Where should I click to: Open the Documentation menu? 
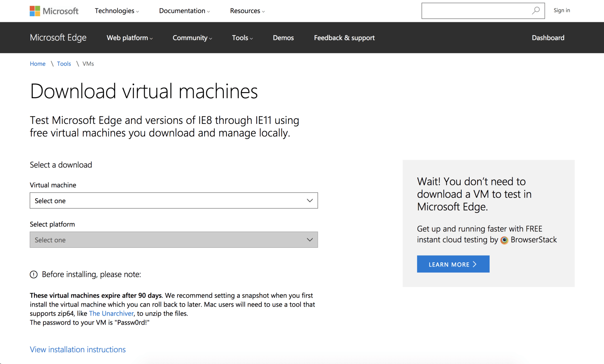(x=184, y=11)
